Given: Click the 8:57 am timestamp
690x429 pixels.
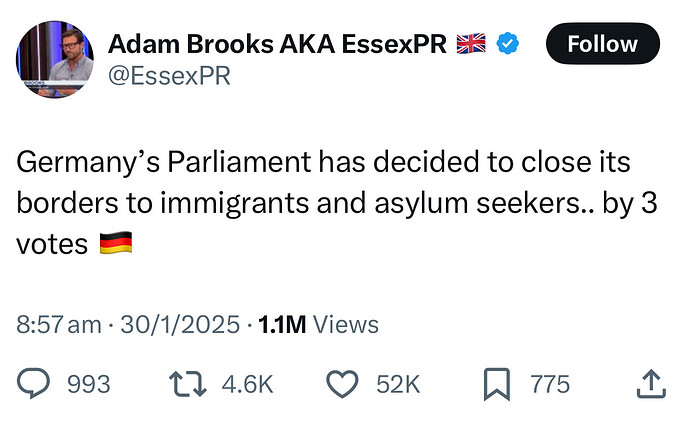Looking at the screenshot, I should pyautogui.click(x=59, y=325).
